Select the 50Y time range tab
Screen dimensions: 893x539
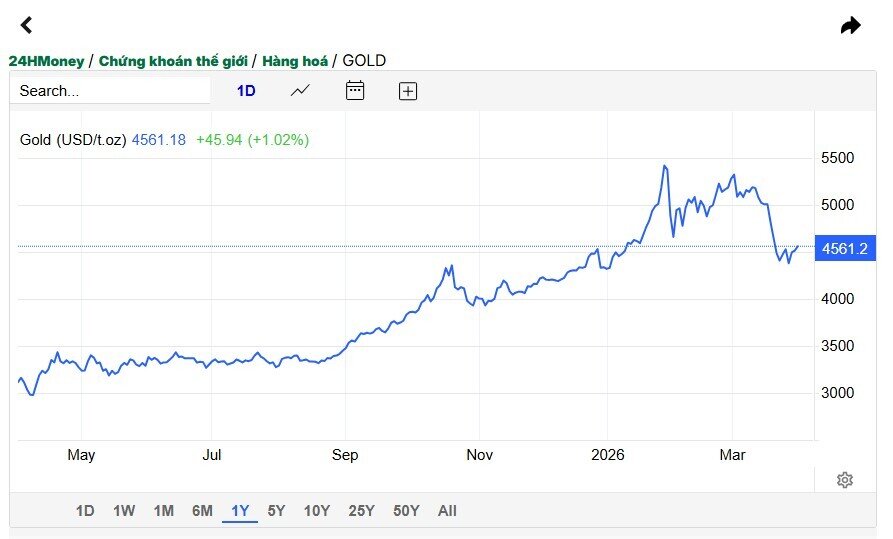pyautogui.click(x=406, y=511)
